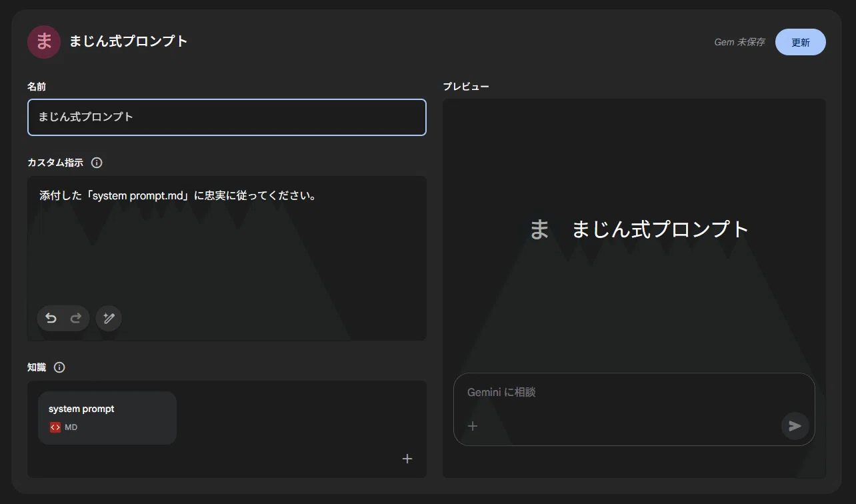Click the grey ま glyph in preview
The width and height of the screenshot is (856, 504).
coord(539,230)
